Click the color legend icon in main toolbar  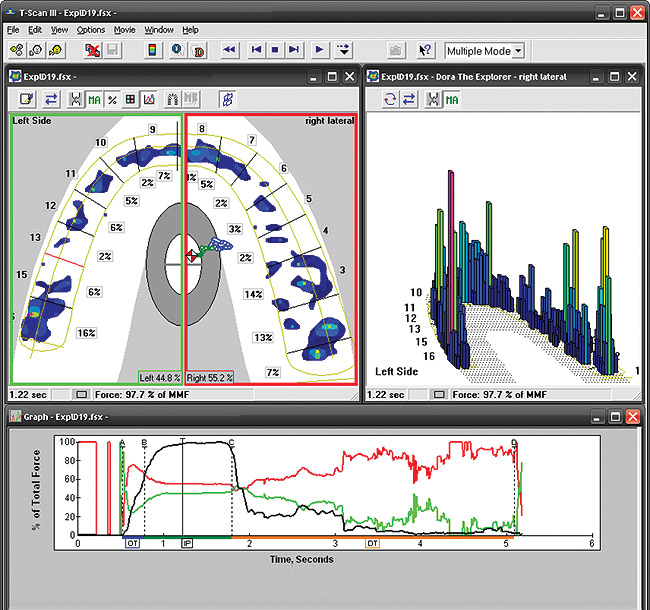151,49
